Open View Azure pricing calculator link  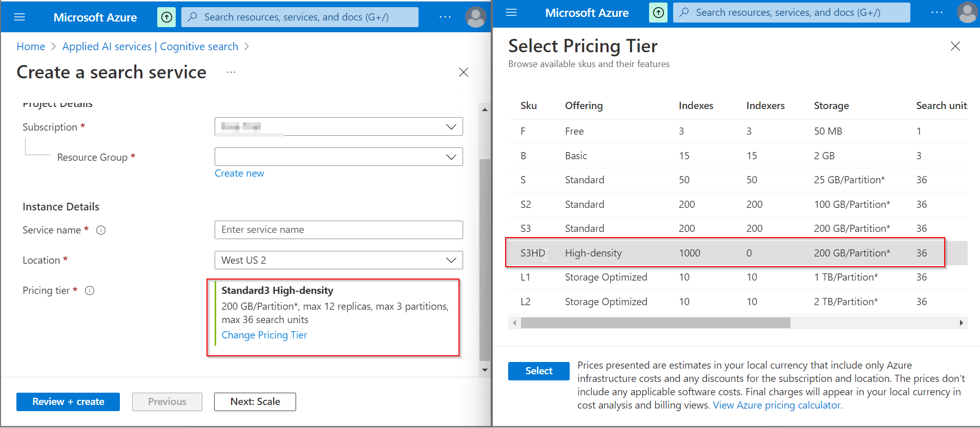[778, 405]
